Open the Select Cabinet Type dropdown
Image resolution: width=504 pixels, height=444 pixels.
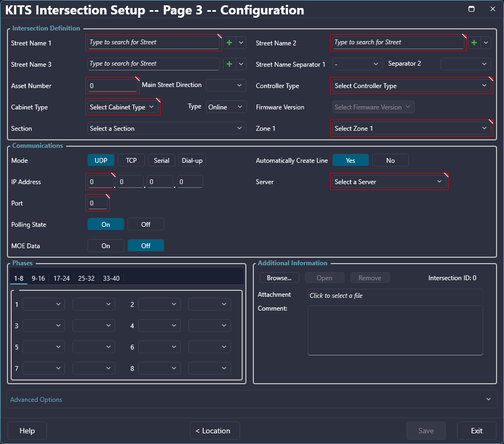[x=122, y=107]
